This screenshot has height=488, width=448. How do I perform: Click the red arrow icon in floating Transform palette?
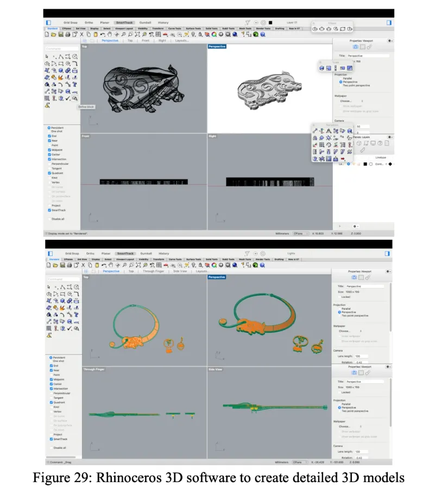coord(343,159)
